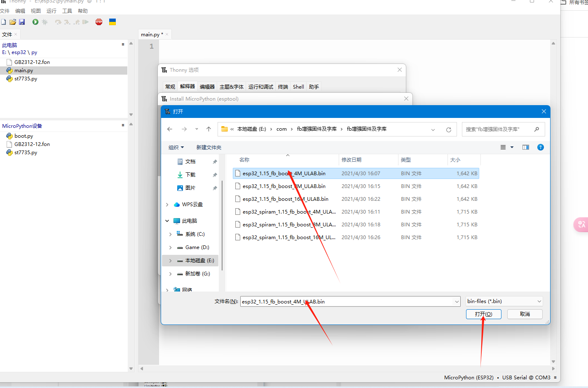The image size is (588, 388).
Task: Click the search magnifier icon in Open dialog
Action: 536,129
